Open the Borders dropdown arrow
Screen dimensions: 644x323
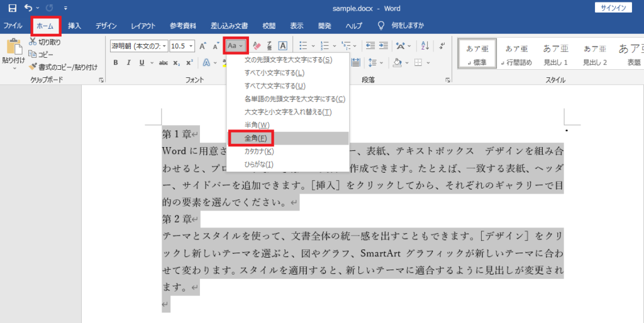coord(428,63)
